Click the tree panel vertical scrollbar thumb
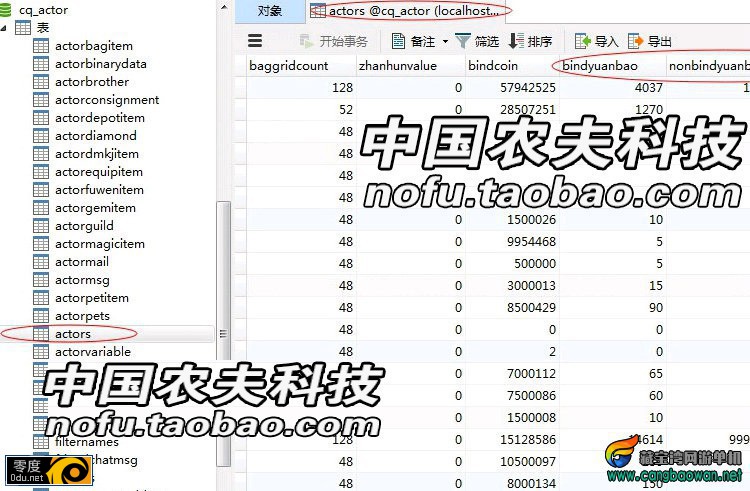 223,333
